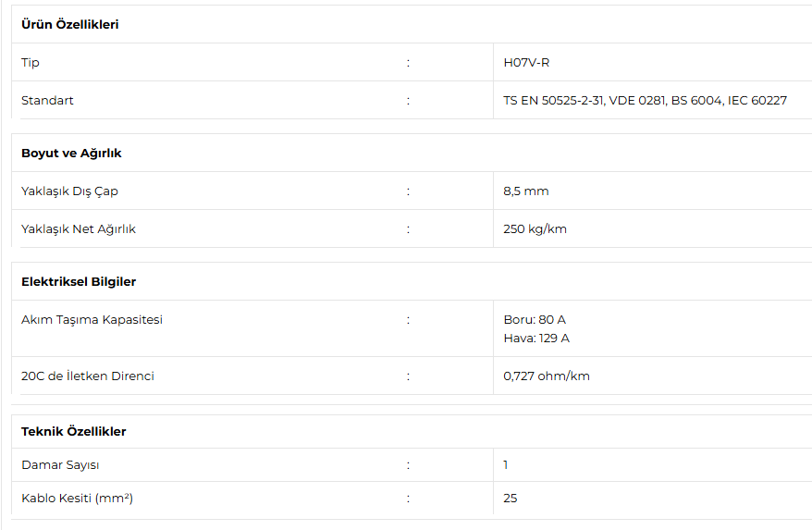Image resolution: width=812 pixels, height=530 pixels.
Task: Select the Standart row label
Action: (47, 101)
